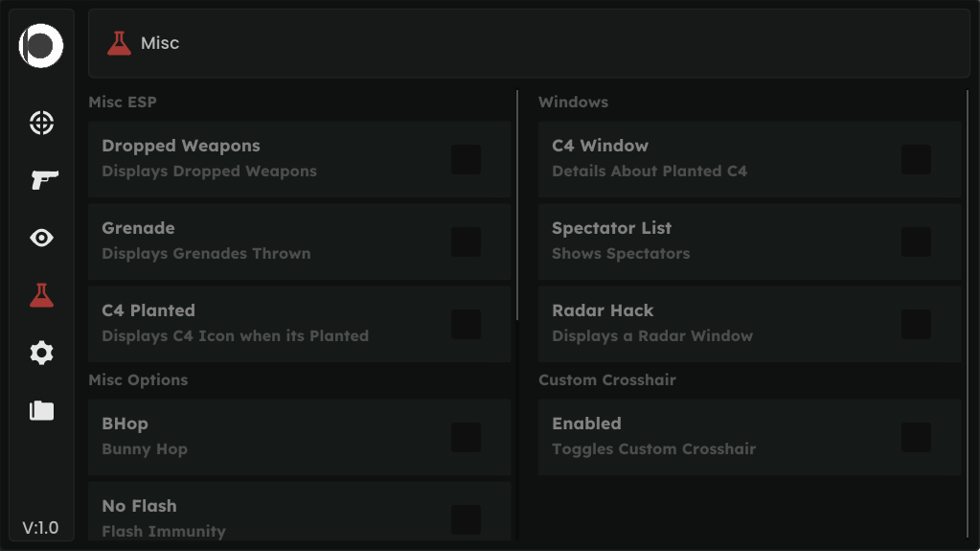Click the flask icon in Misc header

pyautogui.click(x=119, y=43)
